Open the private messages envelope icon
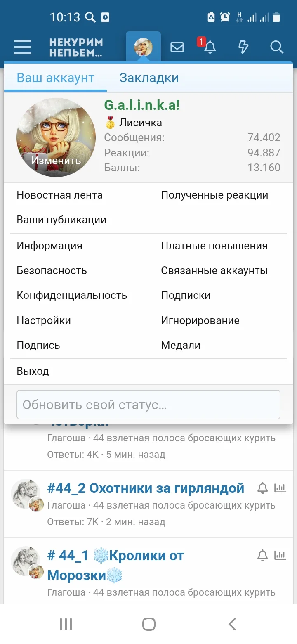 (177, 47)
